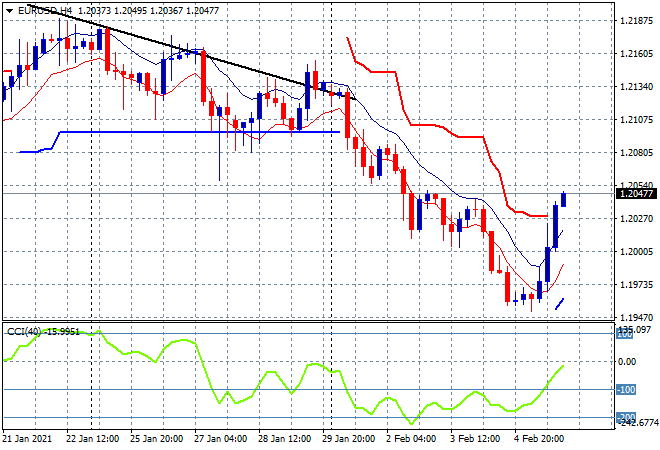
Task: Click the latest blue candle at 1.20477
Action: click(x=564, y=199)
